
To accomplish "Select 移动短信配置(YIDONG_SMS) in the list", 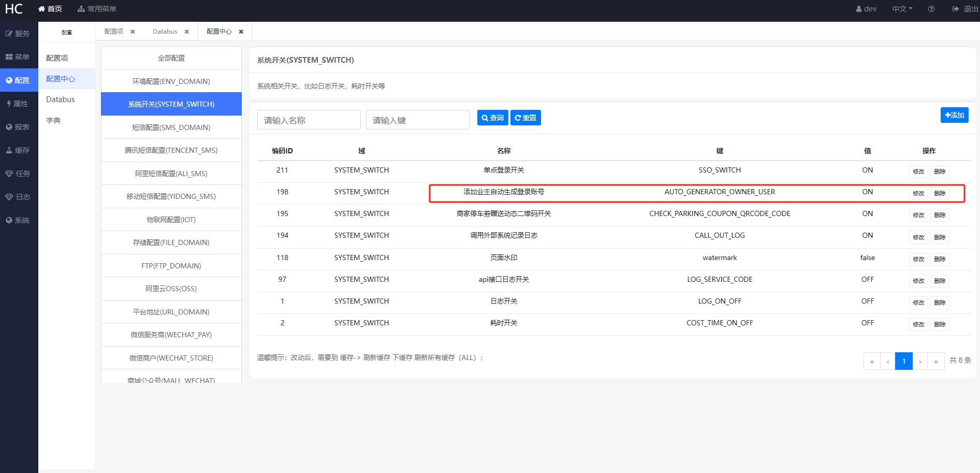I will 171,196.
